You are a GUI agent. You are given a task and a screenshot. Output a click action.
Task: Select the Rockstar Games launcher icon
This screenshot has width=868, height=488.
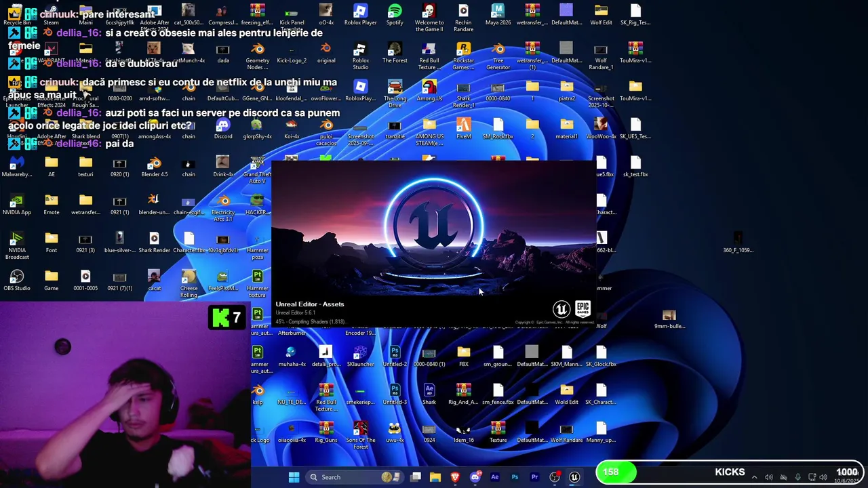pos(463,56)
